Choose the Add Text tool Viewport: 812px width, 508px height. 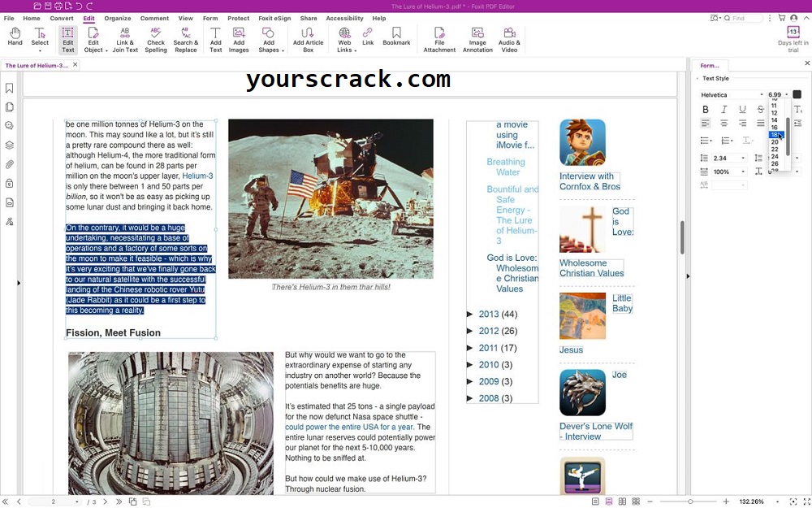tap(216, 40)
